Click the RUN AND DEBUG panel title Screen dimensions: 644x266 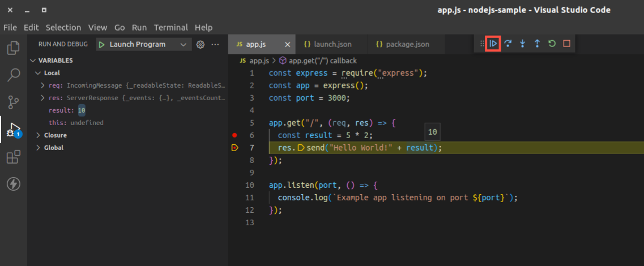tap(63, 44)
